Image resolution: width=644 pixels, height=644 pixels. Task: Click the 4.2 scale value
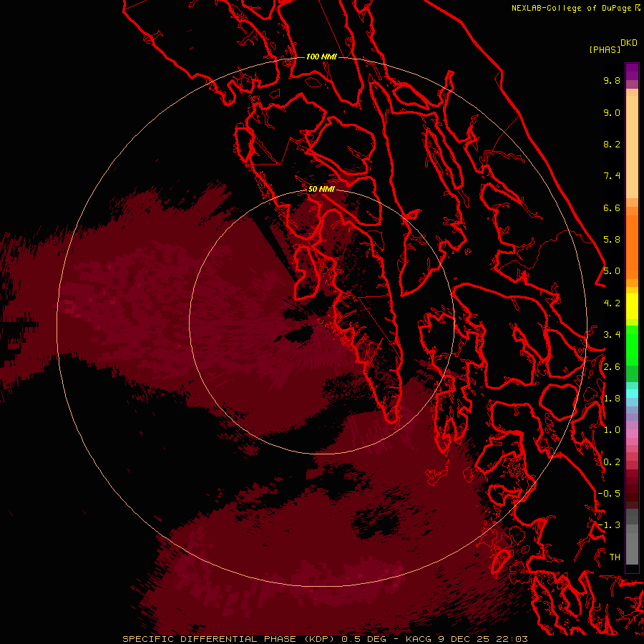[612, 303]
